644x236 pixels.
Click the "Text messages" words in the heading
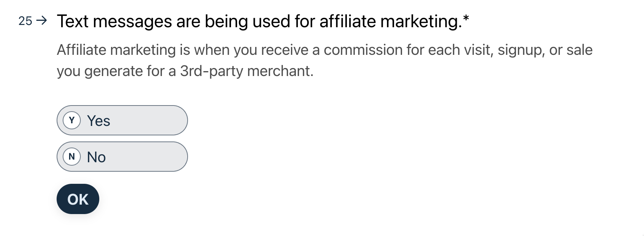click(114, 22)
